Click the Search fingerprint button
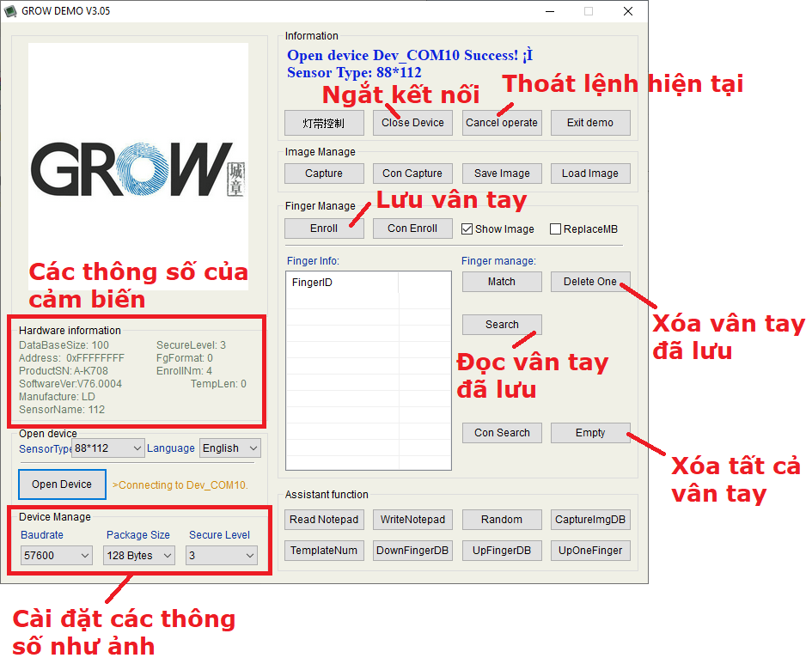 [502, 325]
